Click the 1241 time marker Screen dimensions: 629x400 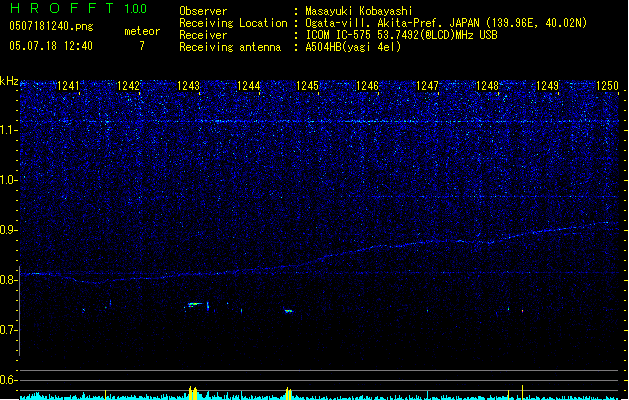[x=69, y=86]
